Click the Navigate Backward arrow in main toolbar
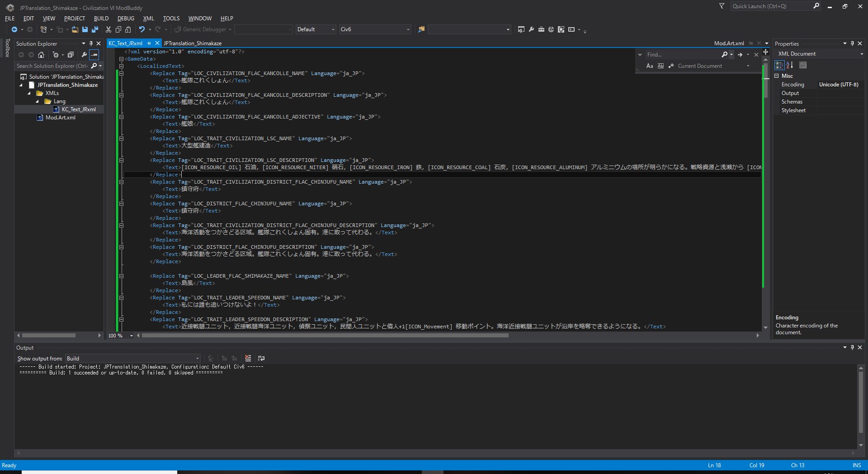 click(14, 29)
